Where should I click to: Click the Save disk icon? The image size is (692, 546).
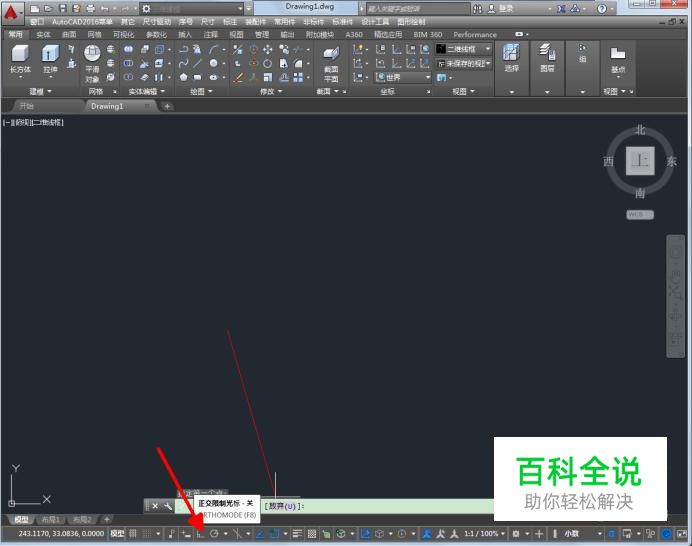coord(63,9)
